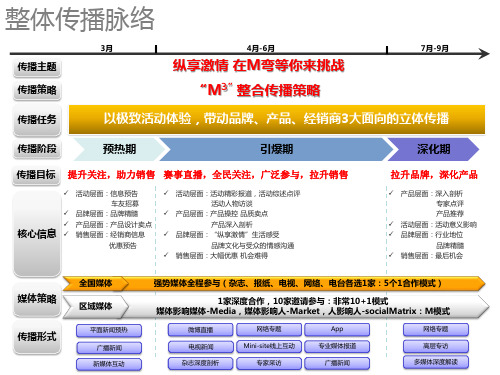Select the App box
The image size is (500, 375).
tap(337, 329)
